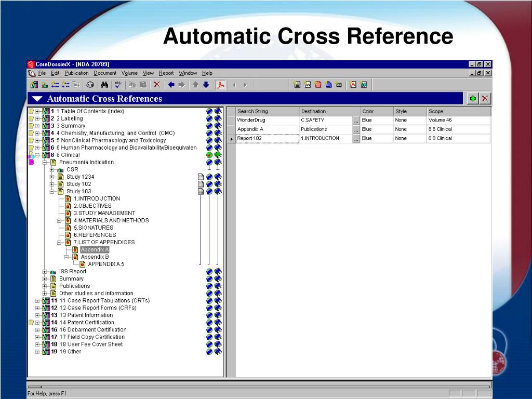Click the blue left arrow toolbar icon
The width and height of the screenshot is (532, 399).
coord(171,85)
